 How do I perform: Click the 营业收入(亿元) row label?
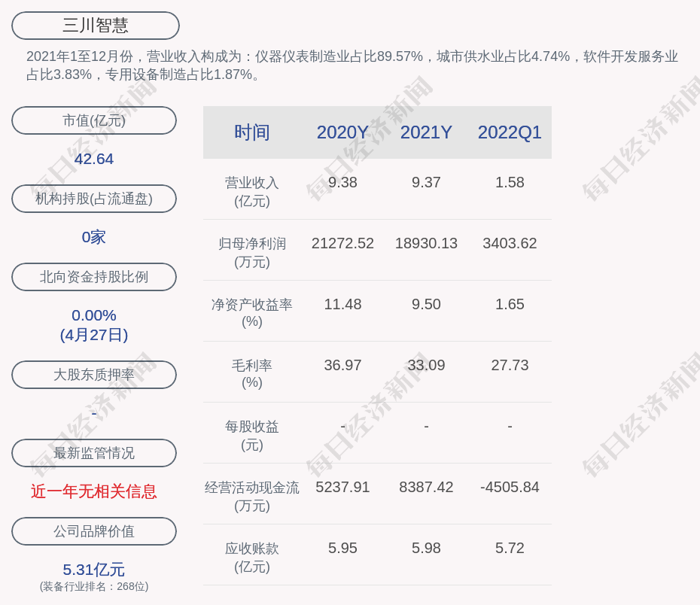pos(251,192)
